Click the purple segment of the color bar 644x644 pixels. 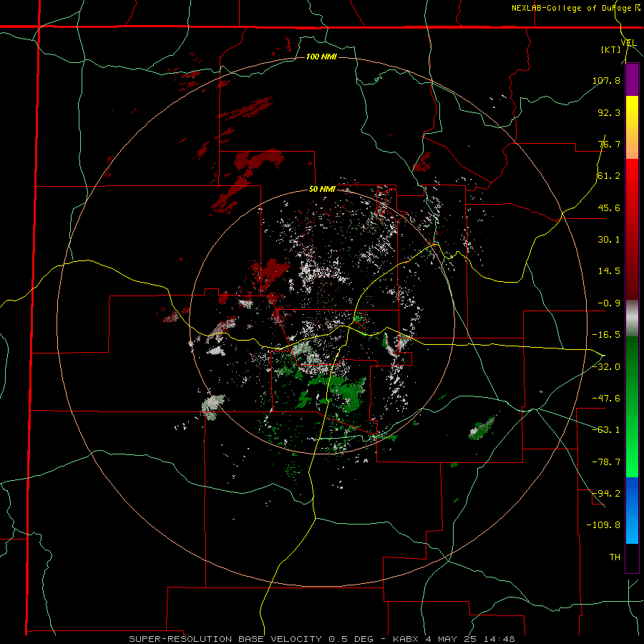coord(632,79)
